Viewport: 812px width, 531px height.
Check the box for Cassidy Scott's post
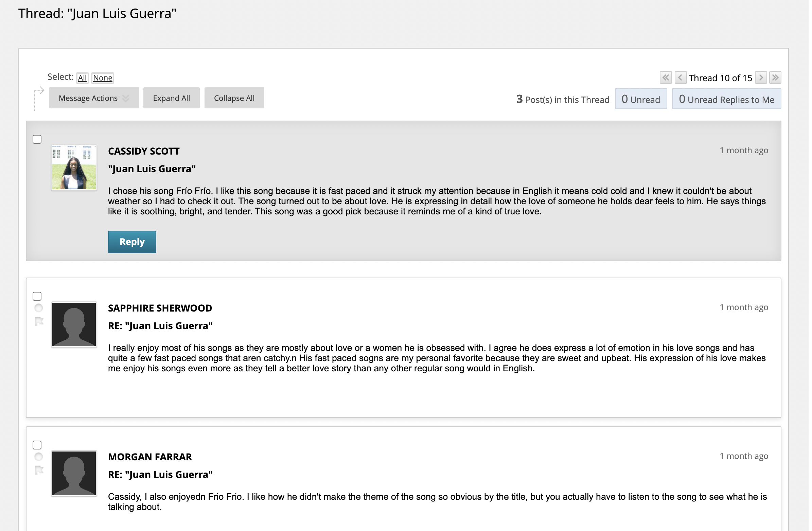pos(37,139)
